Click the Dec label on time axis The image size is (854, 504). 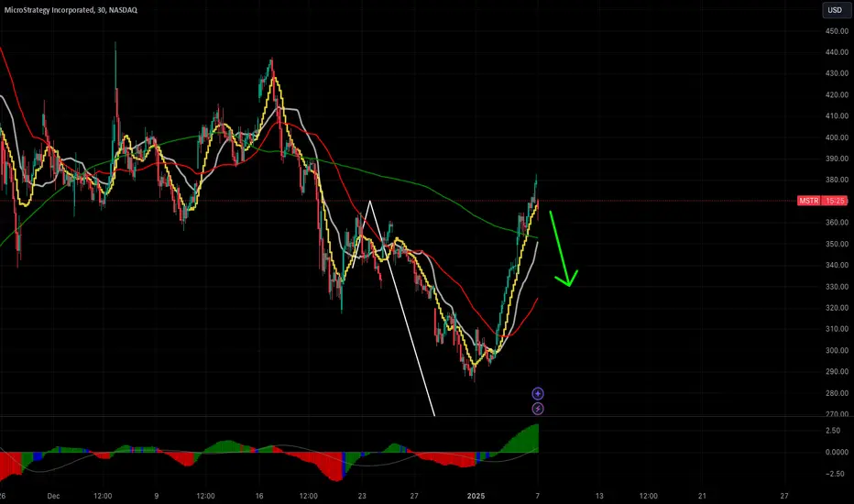tap(53, 496)
